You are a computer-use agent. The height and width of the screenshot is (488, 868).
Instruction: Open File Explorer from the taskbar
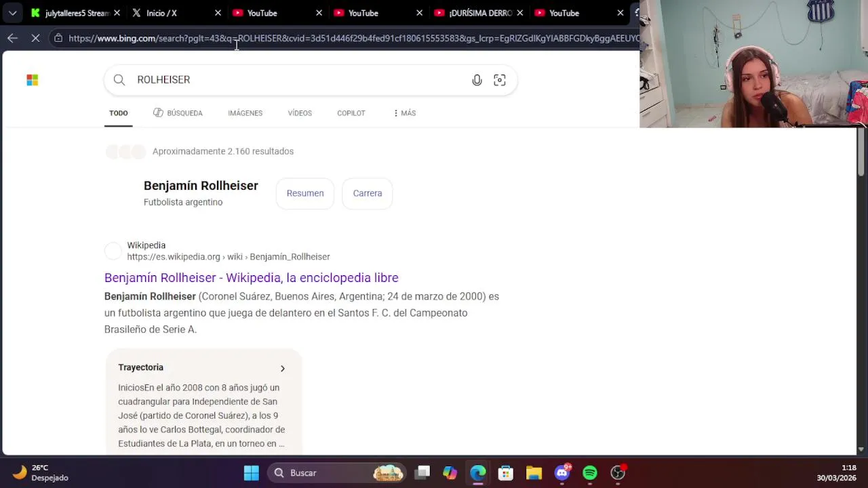[534, 472]
